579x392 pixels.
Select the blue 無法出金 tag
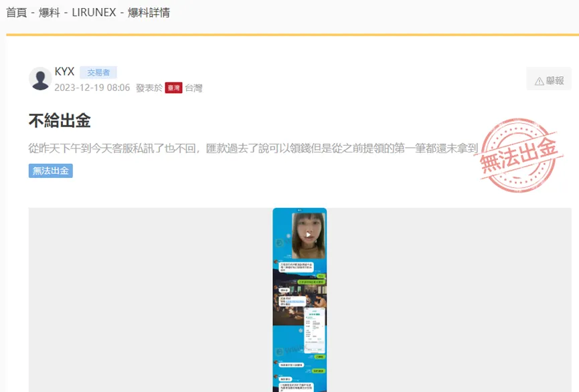(51, 171)
